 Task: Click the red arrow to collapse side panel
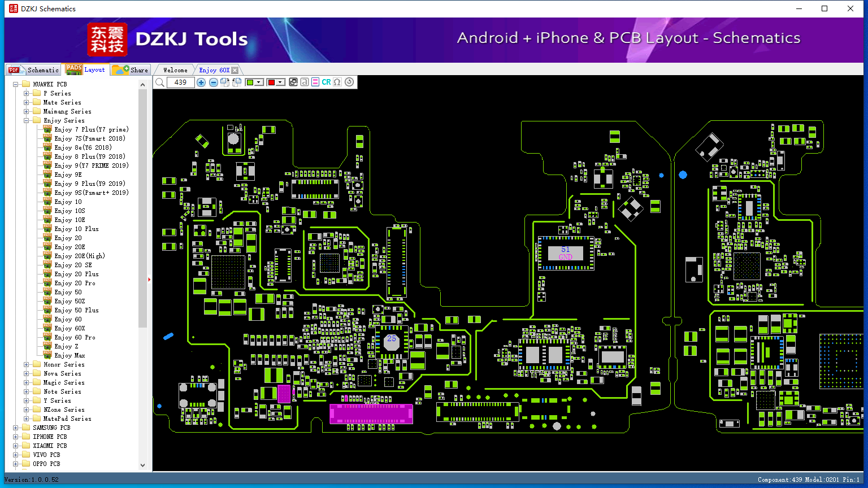point(149,279)
